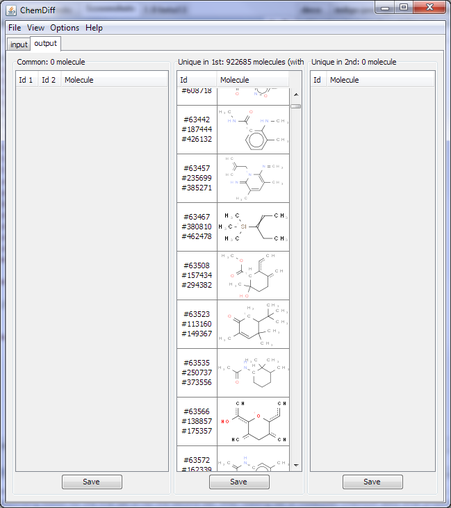Open the View menu
Screen dimensions: 451x508
click(x=36, y=28)
